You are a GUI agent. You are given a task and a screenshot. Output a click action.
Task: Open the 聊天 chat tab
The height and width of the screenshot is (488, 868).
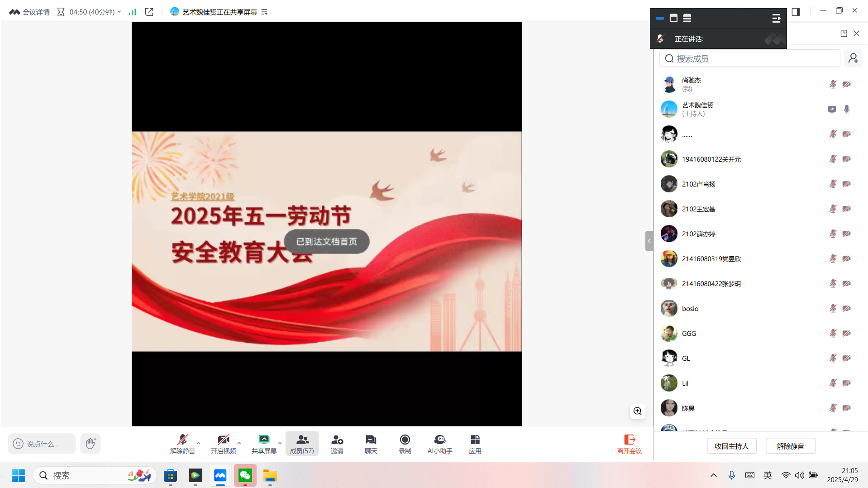coord(371,444)
